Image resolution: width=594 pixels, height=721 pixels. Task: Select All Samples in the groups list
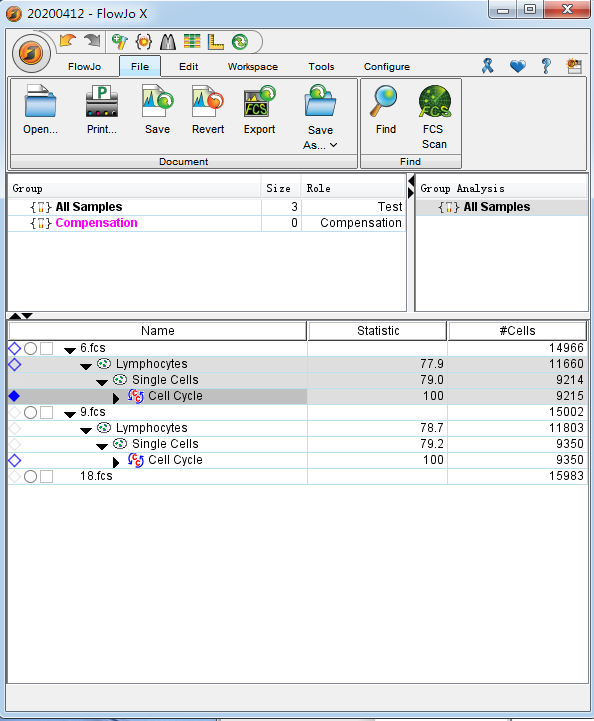click(x=206, y=207)
